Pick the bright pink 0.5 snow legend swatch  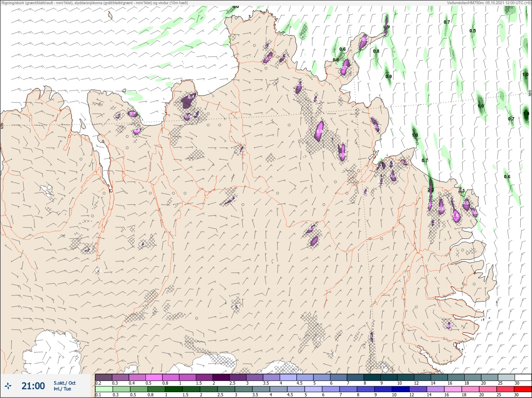[x=154, y=377]
